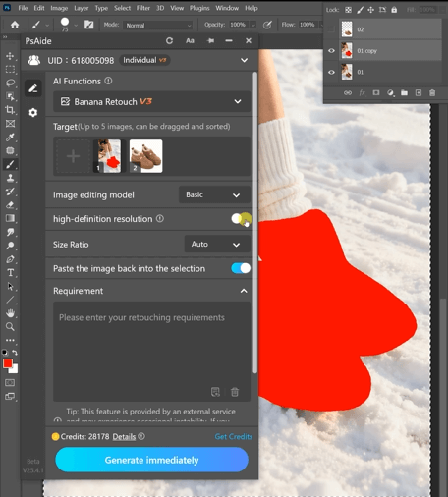Open the Filter menu
Image resolution: width=448 pixels, height=497 pixels.
pos(143,8)
